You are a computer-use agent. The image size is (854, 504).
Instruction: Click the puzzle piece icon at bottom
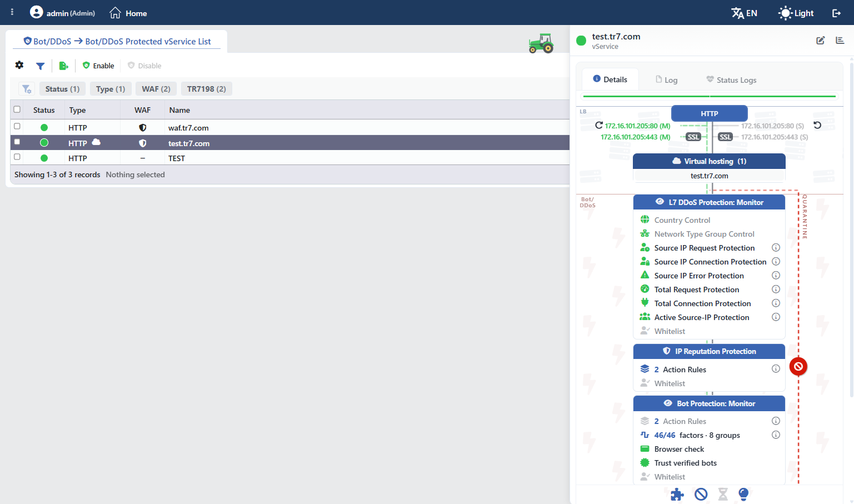pyautogui.click(x=677, y=494)
